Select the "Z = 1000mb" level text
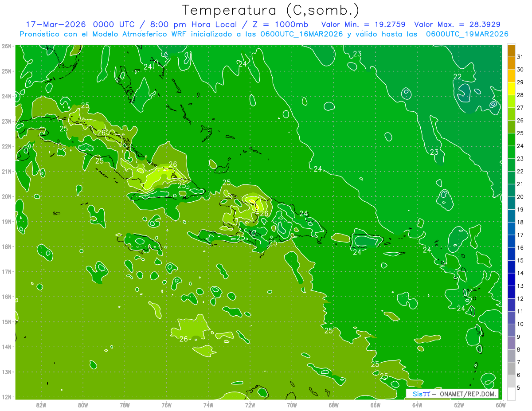532x411 pixels. [280, 24]
